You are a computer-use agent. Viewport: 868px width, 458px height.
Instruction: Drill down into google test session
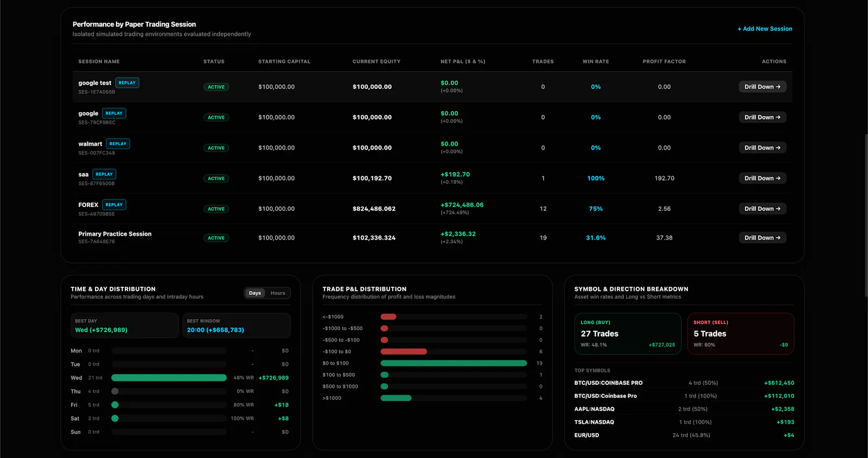pos(762,87)
